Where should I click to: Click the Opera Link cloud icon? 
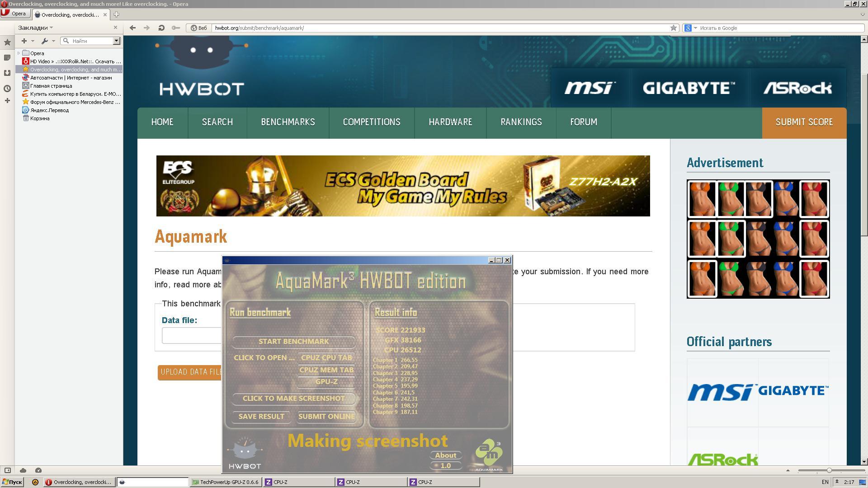tap(23, 470)
